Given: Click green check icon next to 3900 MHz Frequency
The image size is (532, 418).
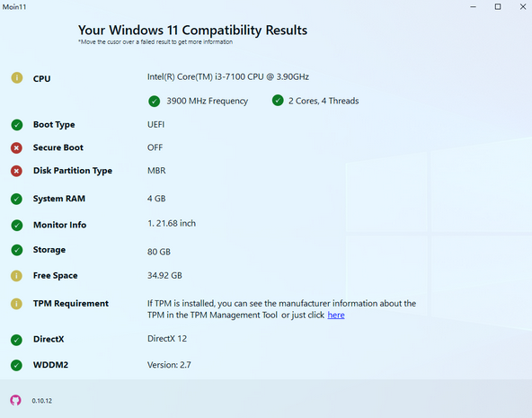Looking at the screenshot, I should click(x=154, y=101).
